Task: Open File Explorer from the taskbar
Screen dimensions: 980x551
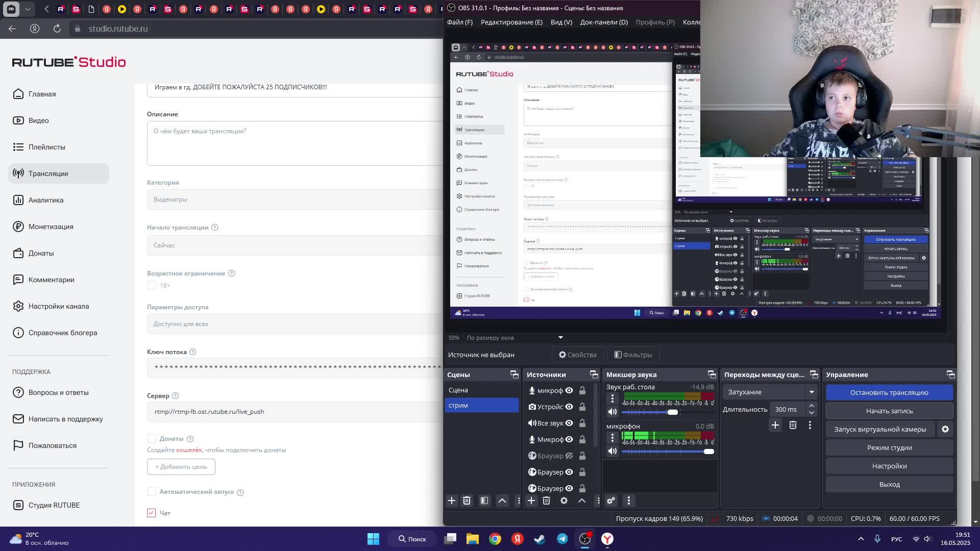Action: pyautogui.click(x=473, y=539)
